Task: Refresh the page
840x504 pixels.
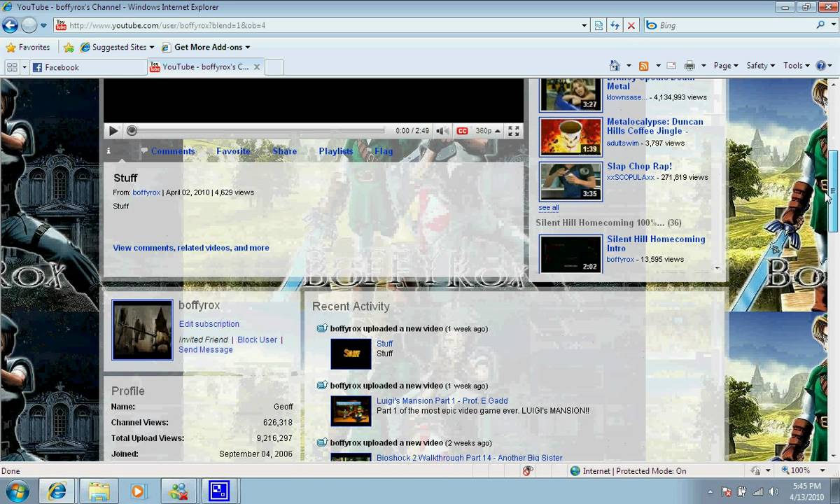Action: 615,25
